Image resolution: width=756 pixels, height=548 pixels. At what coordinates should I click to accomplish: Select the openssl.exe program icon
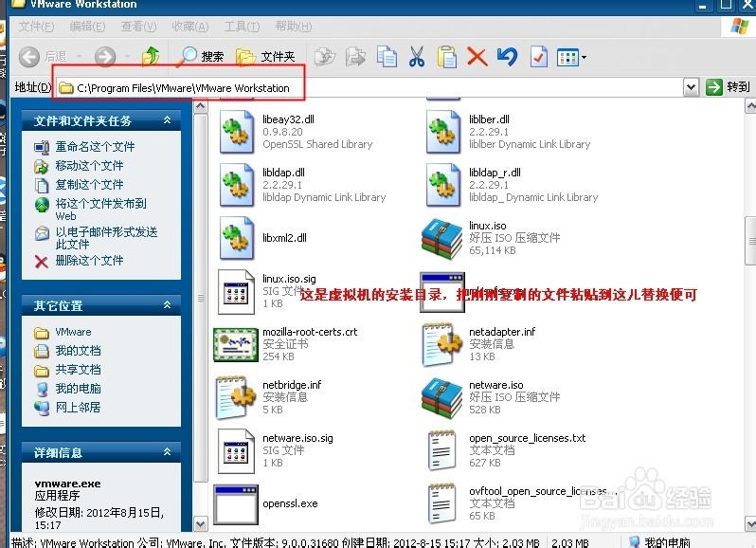pyautogui.click(x=236, y=504)
